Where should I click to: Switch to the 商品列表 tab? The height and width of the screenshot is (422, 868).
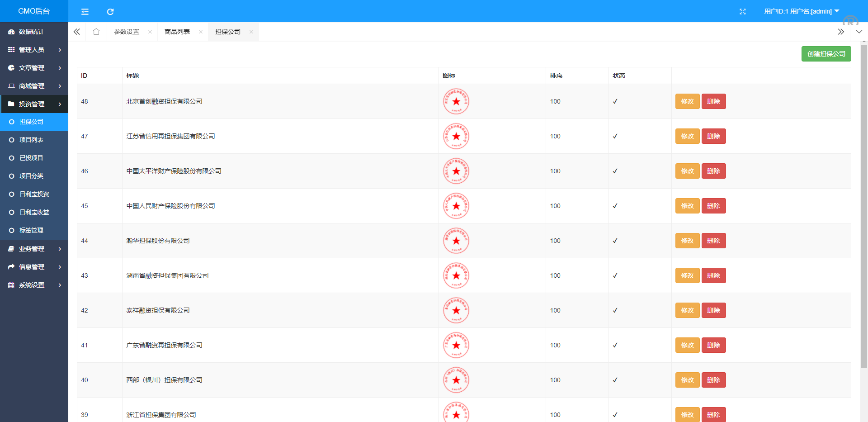pyautogui.click(x=177, y=32)
